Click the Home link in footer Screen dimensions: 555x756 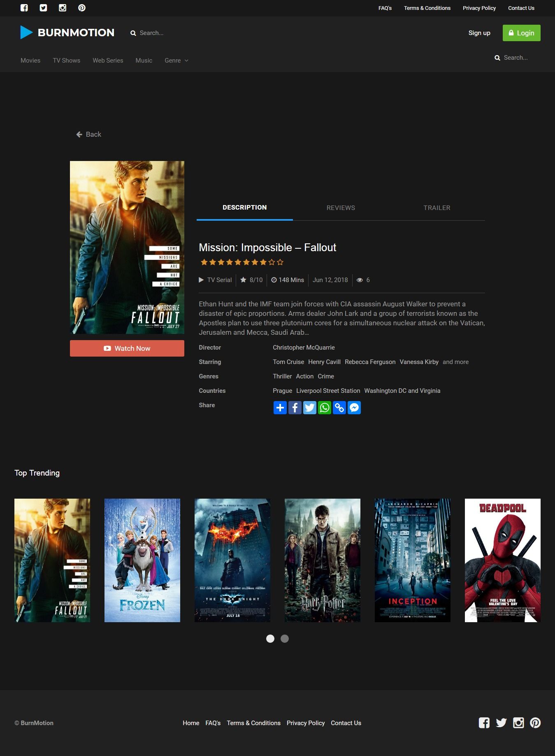click(191, 723)
